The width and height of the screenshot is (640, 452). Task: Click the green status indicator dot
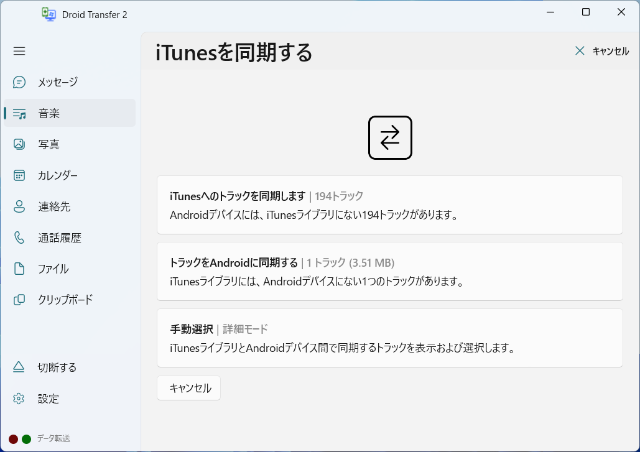(27, 439)
